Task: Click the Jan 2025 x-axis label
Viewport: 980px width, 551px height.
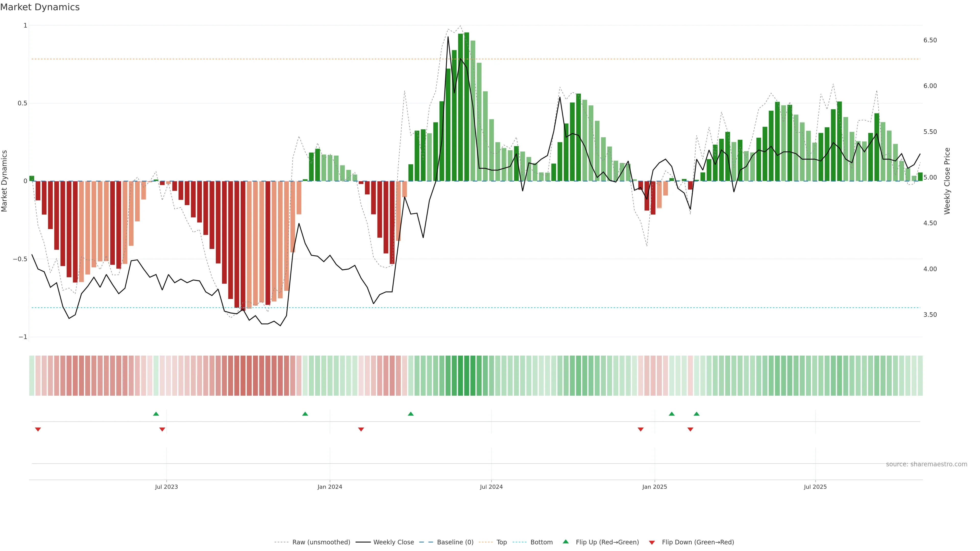Action: coord(654,487)
